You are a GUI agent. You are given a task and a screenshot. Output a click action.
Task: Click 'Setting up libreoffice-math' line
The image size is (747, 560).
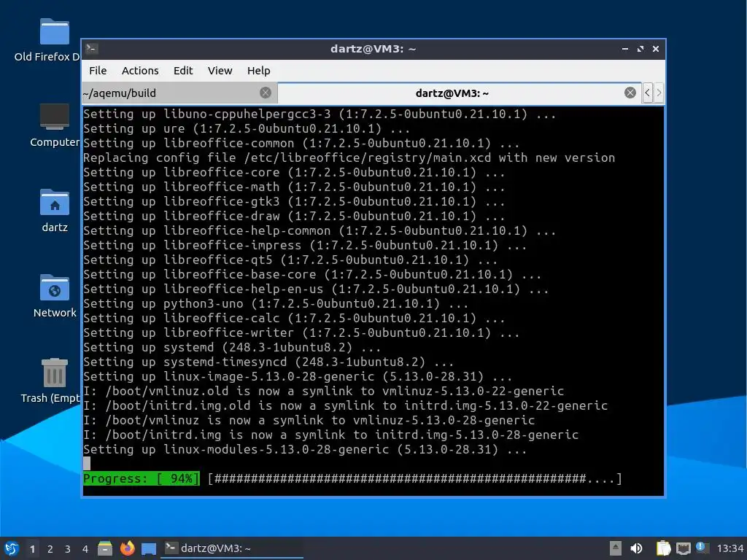coord(294,187)
